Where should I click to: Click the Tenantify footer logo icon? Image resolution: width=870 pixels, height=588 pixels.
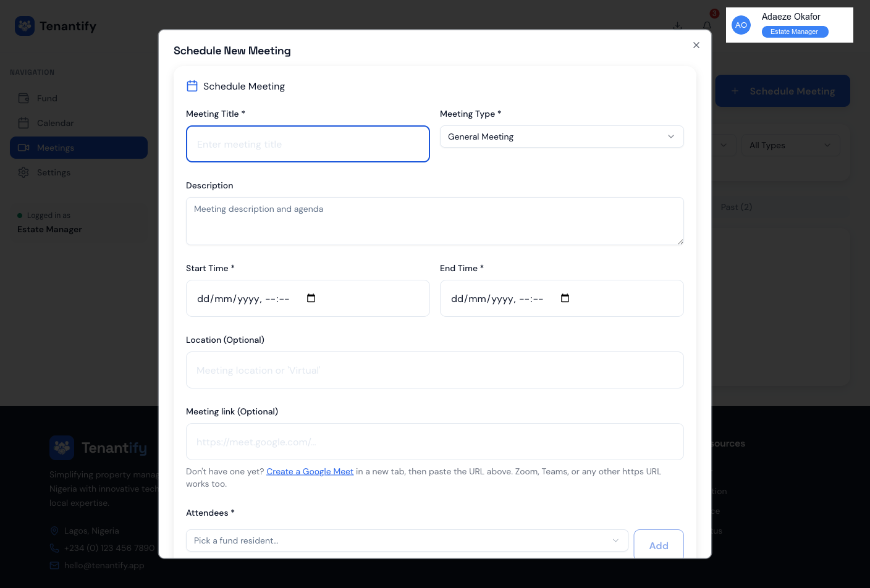pyautogui.click(x=62, y=448)
